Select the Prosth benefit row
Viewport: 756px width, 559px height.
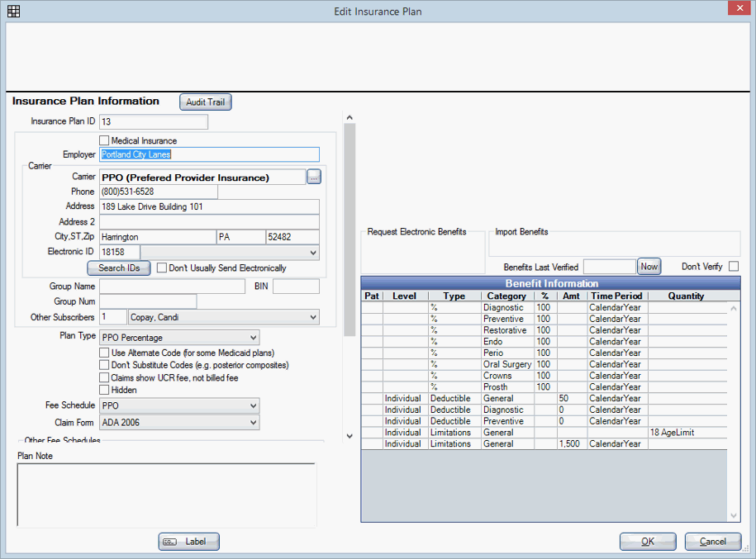(544, 387)
